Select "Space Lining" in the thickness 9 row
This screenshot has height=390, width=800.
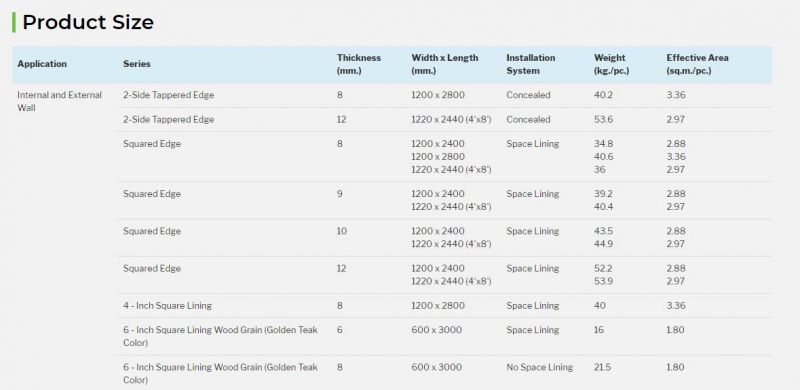533,194
